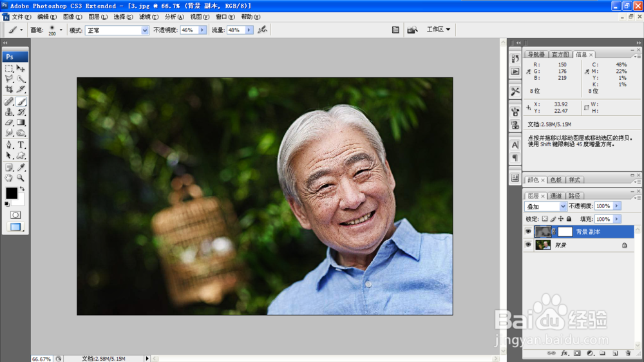Select the Eyedropper tool
The image size is (644, 362).
click(21, 167)
